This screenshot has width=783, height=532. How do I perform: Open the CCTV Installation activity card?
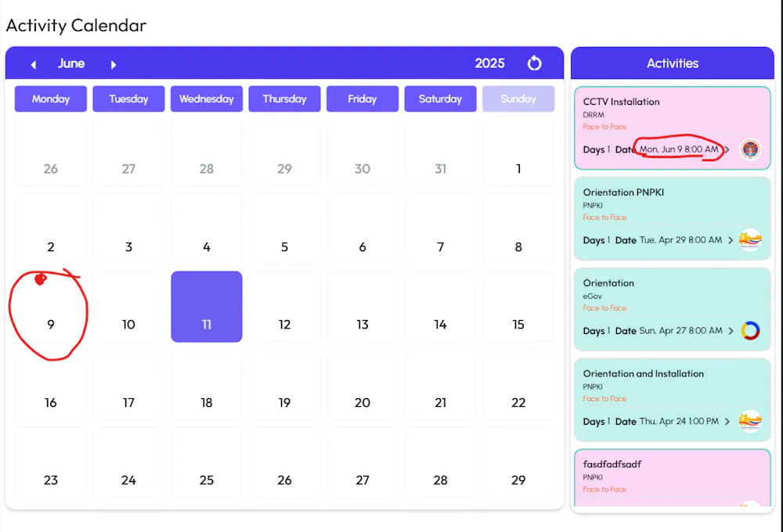pos(672,128)
